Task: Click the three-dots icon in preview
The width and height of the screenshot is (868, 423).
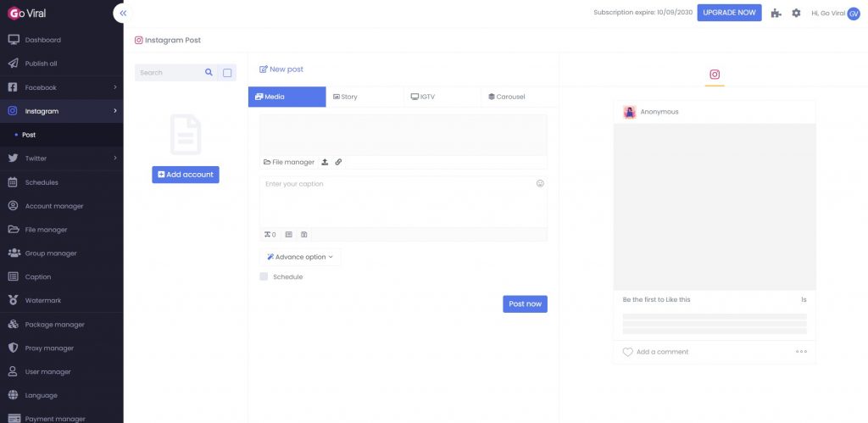Action: [x=801, y=352]
